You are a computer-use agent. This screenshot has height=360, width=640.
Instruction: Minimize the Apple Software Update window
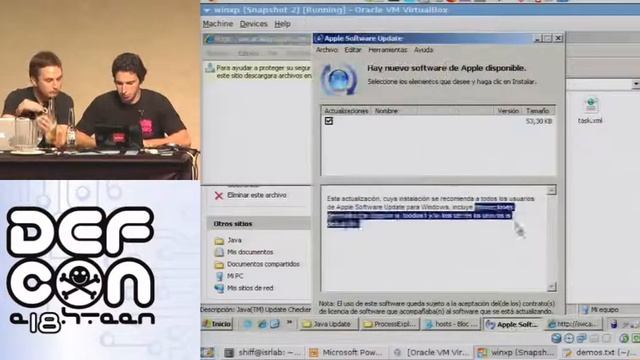[538, 38]
